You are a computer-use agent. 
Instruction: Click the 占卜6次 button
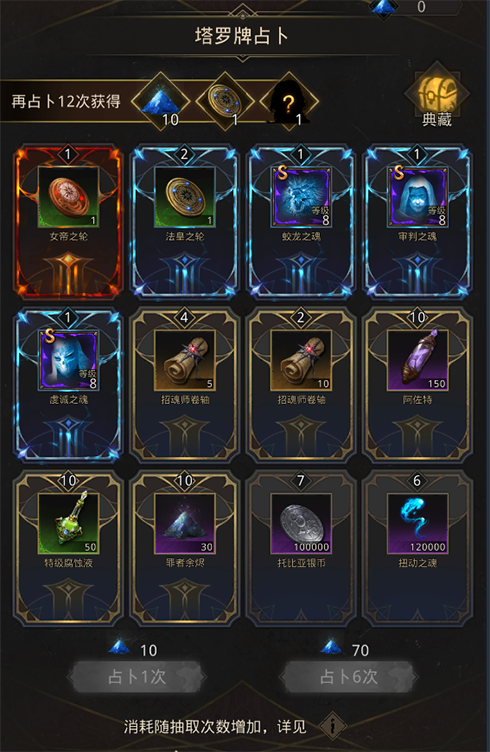349,677
